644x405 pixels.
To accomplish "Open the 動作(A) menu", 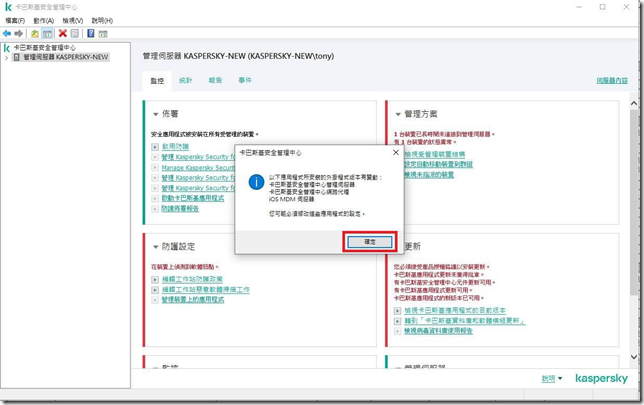I will coord(43,20).
